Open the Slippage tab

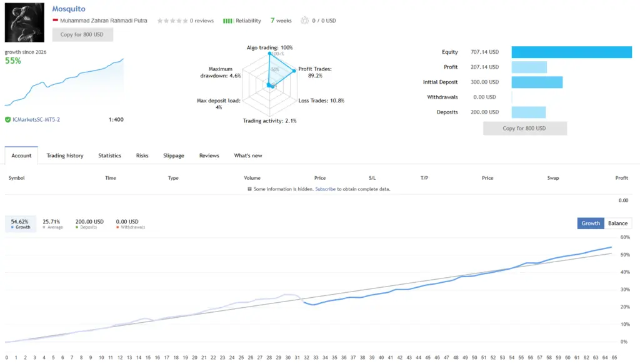tap(174, 155)
